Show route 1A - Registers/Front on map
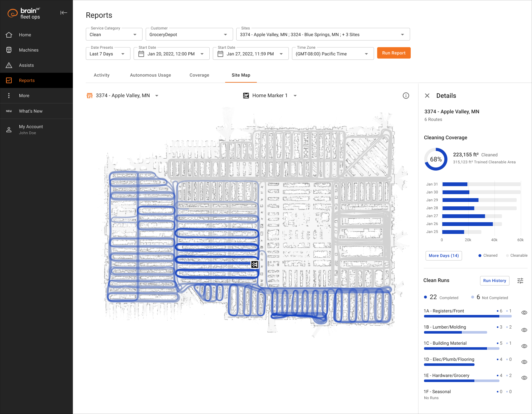 pos(524,312)
